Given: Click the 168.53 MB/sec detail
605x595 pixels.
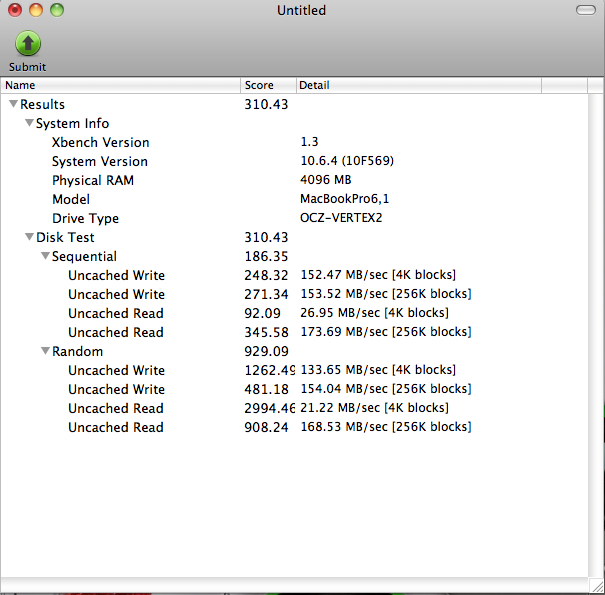Looking at the screenshot, I should click(x=386, y=426).
